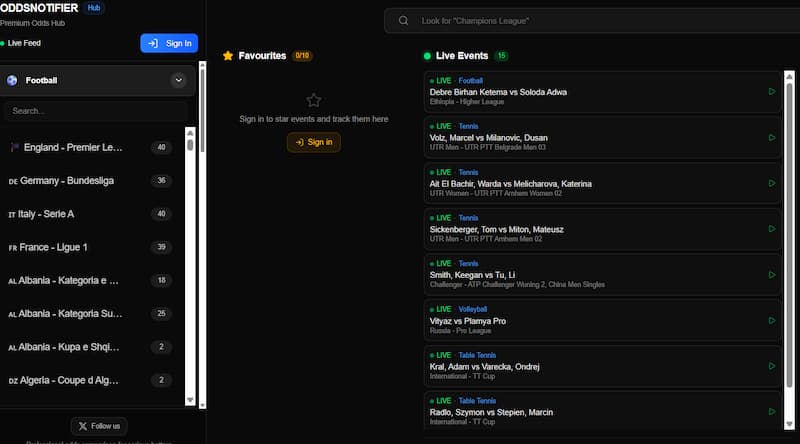This screenshot has height=444, width=800.
Task: Click play arrow for Ait El Bachir match
Action: click(772, 183)
